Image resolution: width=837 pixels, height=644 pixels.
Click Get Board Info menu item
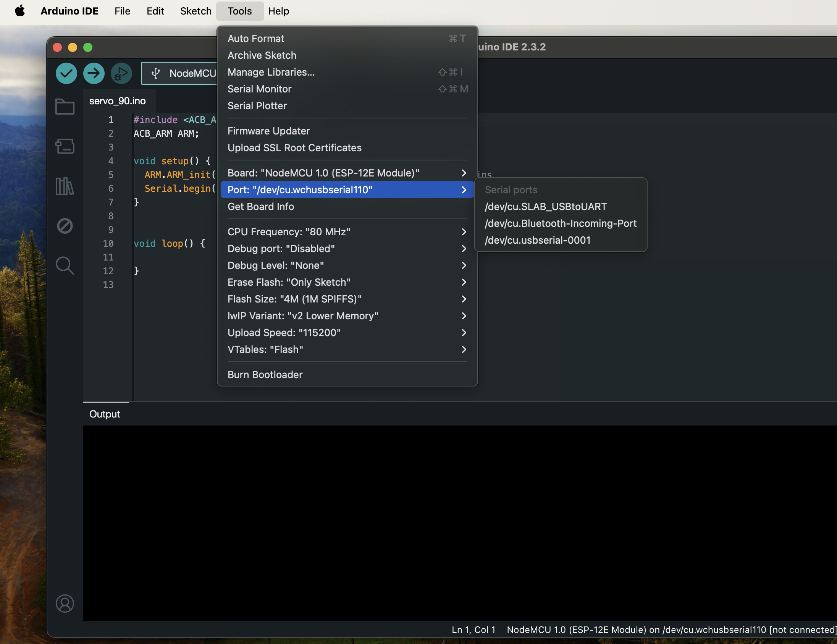coord(347,207)
